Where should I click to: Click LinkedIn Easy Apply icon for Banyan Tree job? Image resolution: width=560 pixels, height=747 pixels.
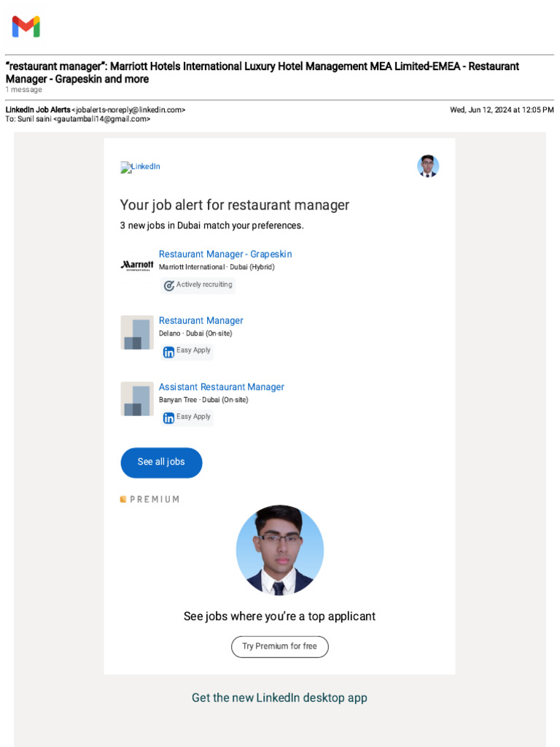[x=169, y=418]
